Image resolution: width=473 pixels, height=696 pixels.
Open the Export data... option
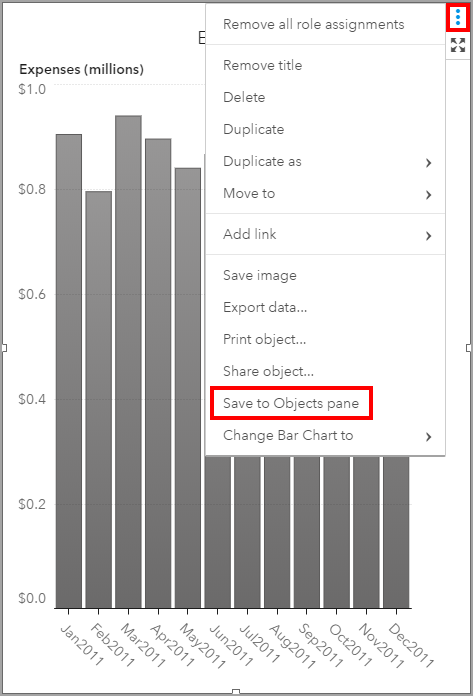(x=265, y=307)
